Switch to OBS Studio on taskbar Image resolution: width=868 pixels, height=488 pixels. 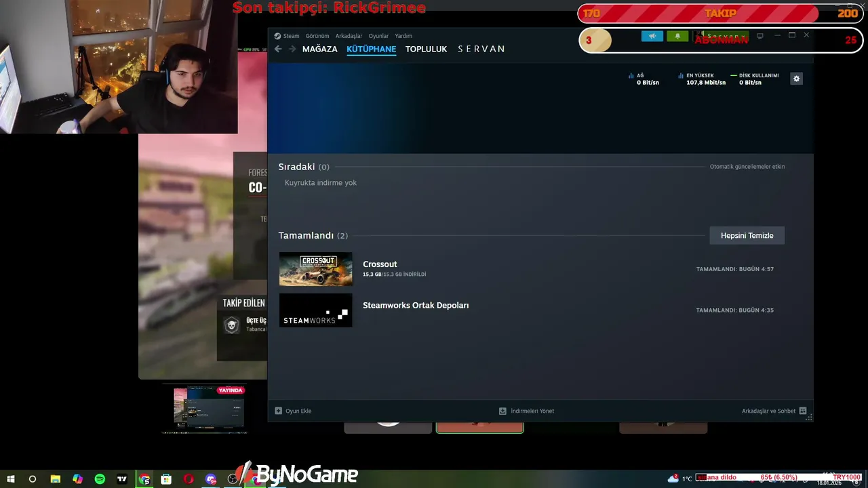click(233, 479)
